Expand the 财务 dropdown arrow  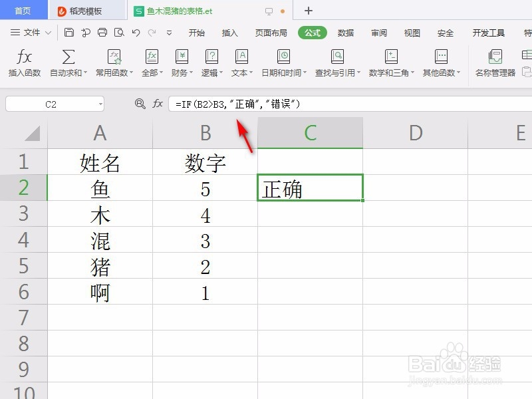(x=191, y=72)
